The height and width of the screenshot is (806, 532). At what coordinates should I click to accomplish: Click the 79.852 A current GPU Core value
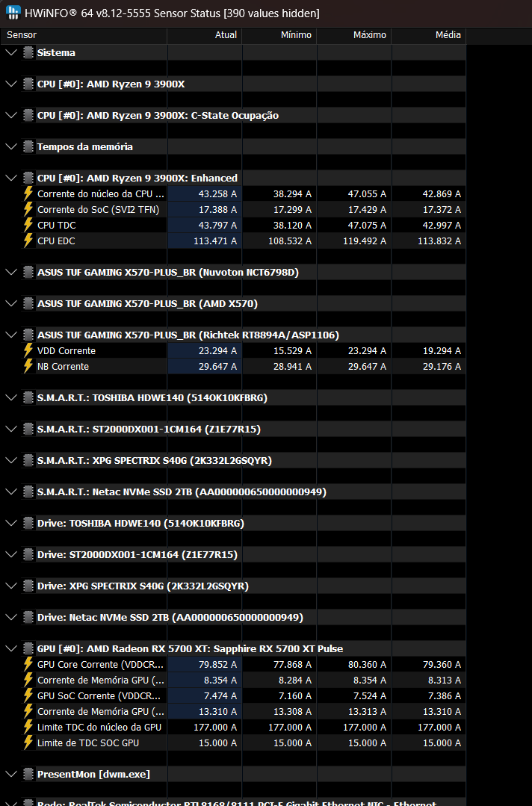click(x=217, y=664)
